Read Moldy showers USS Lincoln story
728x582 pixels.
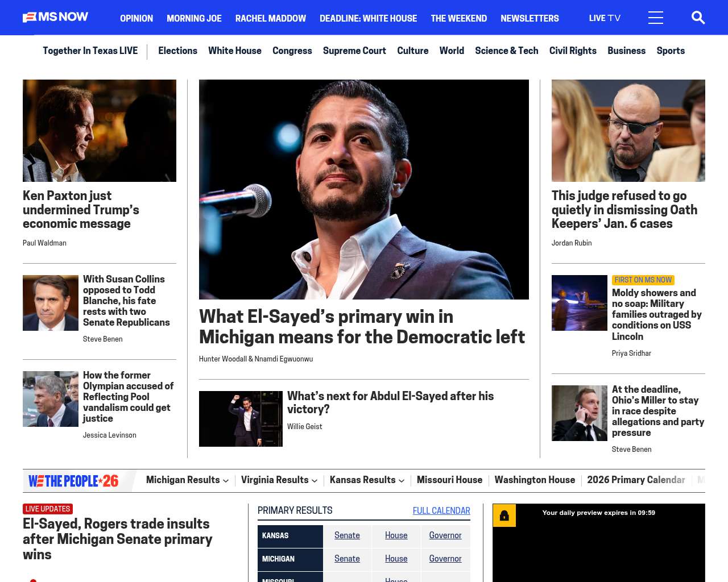657,315
